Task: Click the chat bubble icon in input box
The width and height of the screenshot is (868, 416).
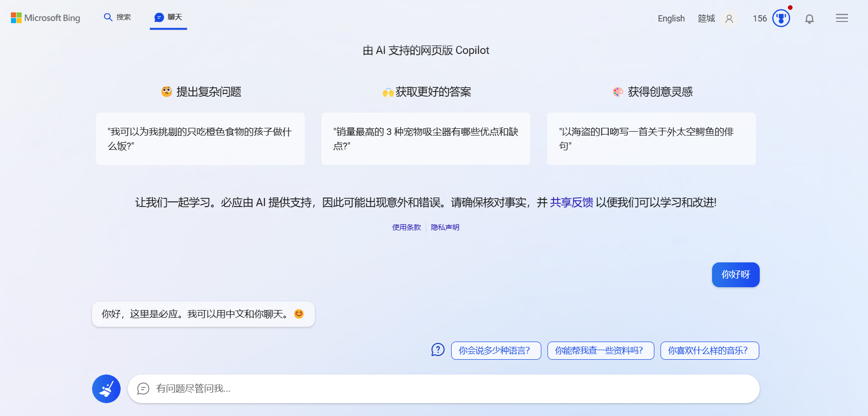Action: click(x=143, y=389)
